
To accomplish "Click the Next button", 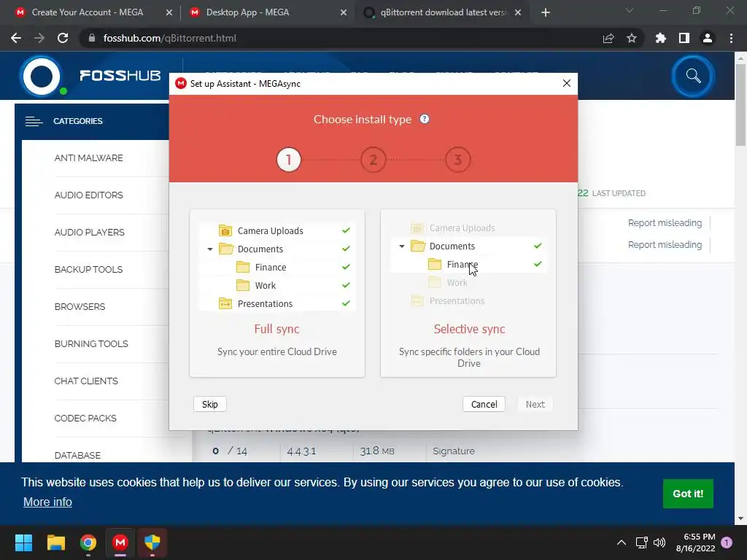I will click(535, 404).
